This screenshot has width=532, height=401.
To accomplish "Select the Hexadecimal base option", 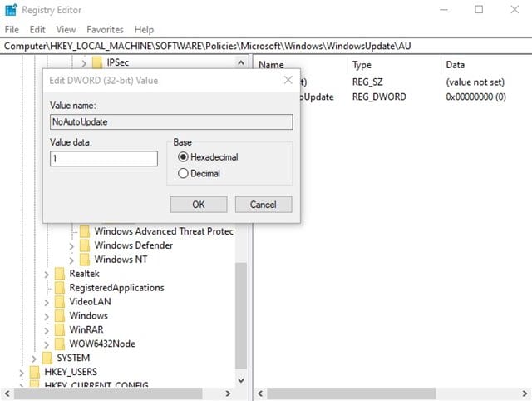I will 183,156.
